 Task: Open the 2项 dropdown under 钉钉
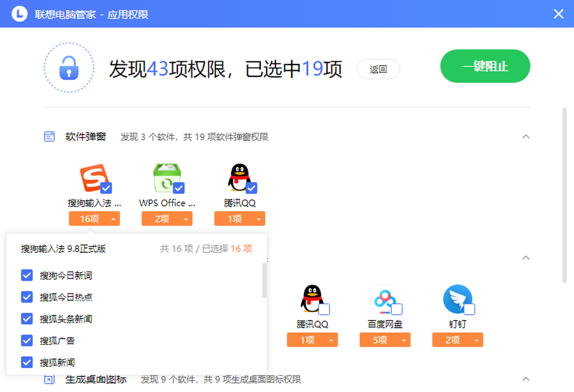click(x=457, y=340)
